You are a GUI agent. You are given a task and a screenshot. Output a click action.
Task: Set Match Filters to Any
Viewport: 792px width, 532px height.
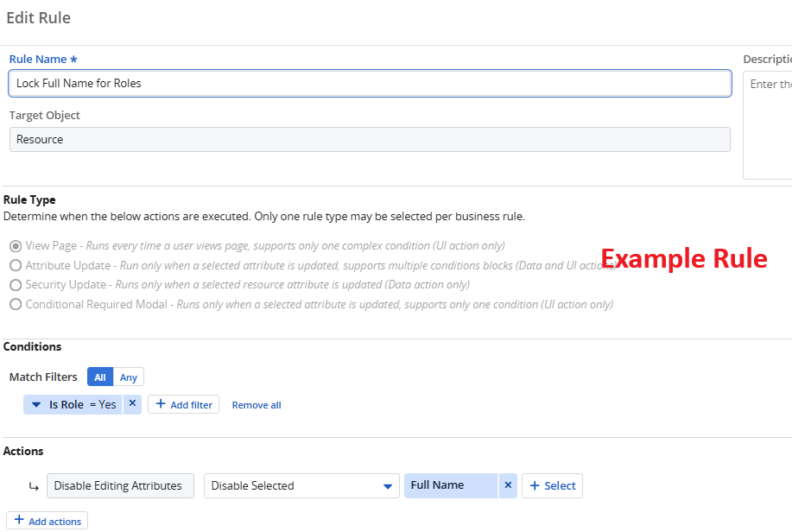129,377
